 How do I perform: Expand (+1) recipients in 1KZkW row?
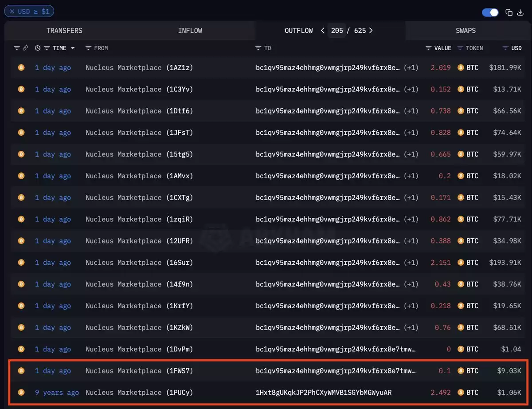(411, 327)
